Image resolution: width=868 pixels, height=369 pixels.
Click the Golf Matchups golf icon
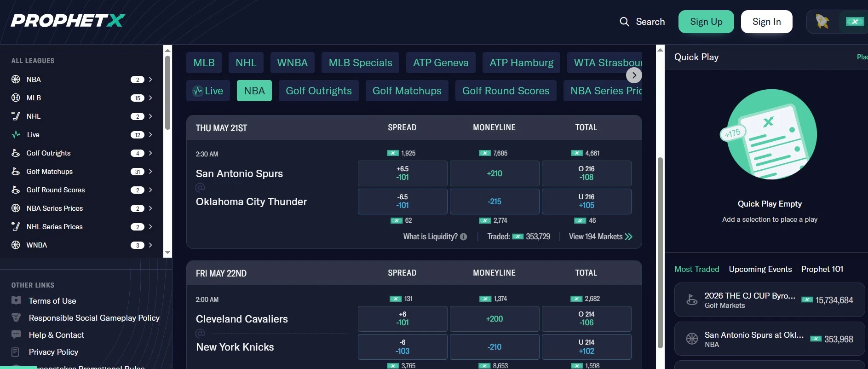(16, 171)
